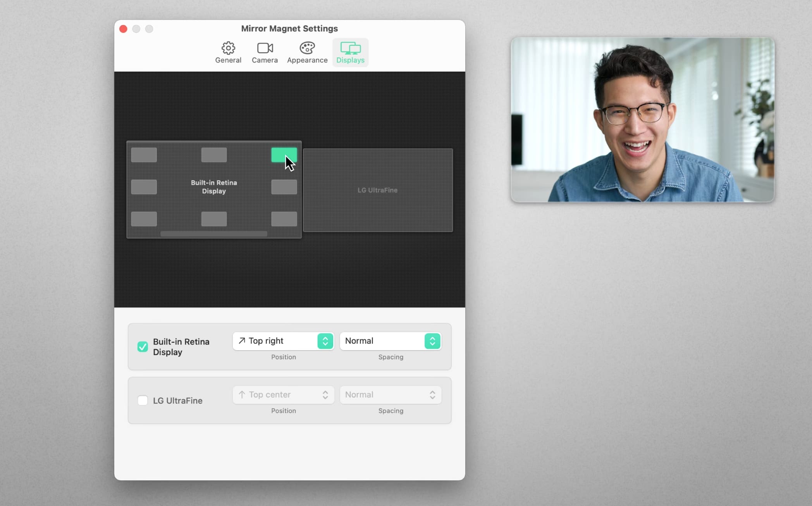Select middle-right position slot on Built-in display

coord(284,187)
